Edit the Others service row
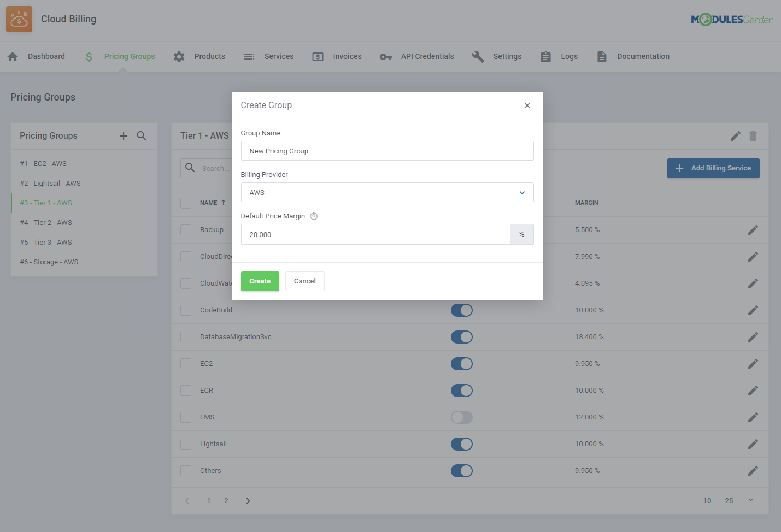 753,471
